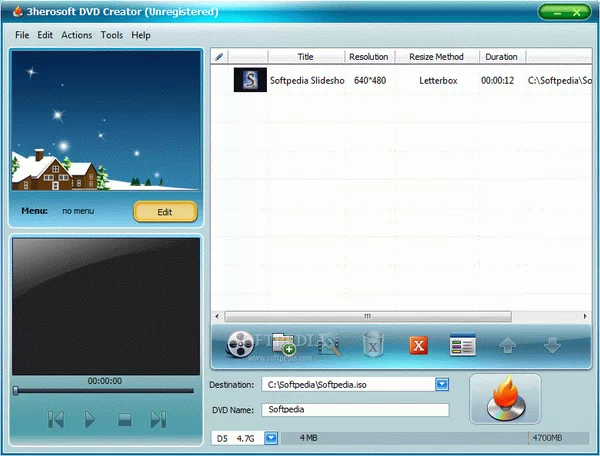Open the File menu
The image size is (600, 456).
22,35
